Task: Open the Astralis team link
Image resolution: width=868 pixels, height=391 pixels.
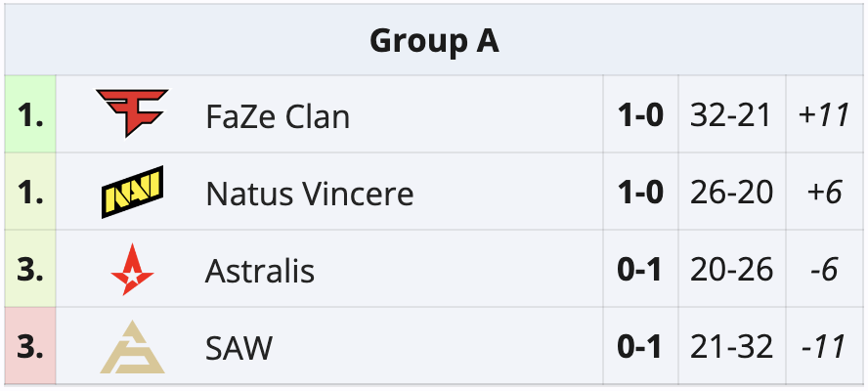Action: pyautogui.click(x=260, y=271)
